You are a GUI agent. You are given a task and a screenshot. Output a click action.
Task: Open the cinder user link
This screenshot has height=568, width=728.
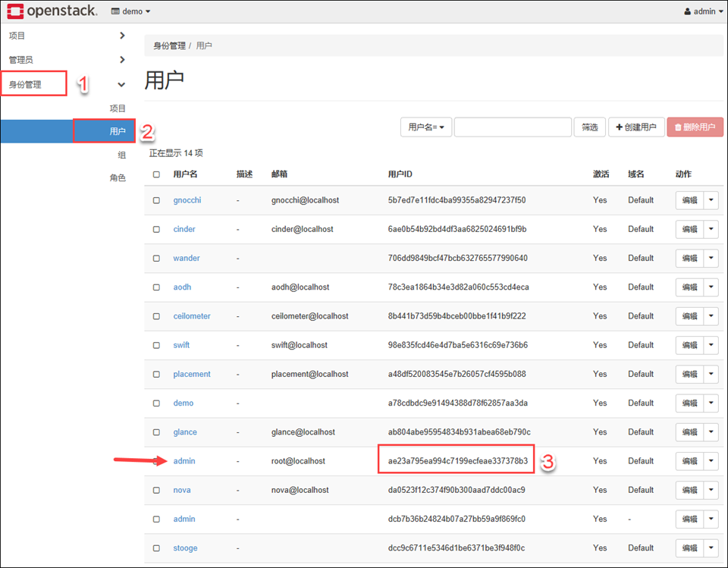click(x=184, y=229)
